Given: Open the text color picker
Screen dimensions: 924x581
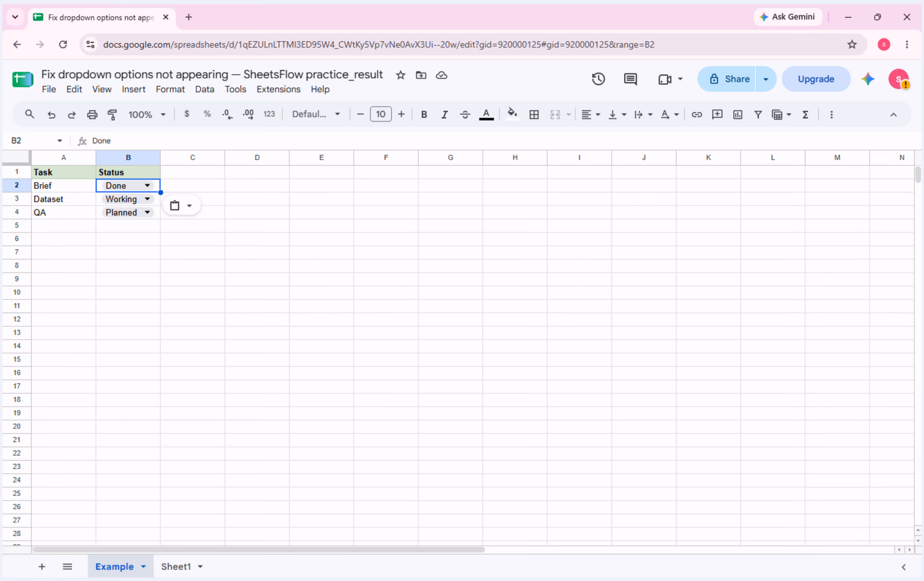Looking at the screenshot, I should coord(486,114).
